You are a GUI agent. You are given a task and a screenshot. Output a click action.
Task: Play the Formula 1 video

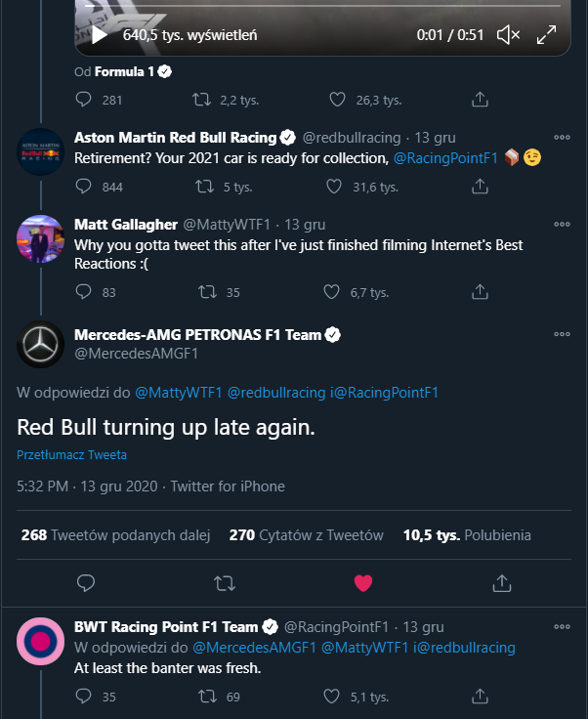pyautogui.click(x=100, y=35)
